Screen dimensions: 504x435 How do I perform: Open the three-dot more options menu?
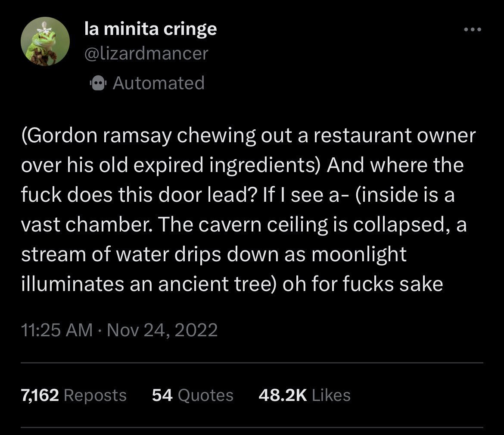coord(472,30)
